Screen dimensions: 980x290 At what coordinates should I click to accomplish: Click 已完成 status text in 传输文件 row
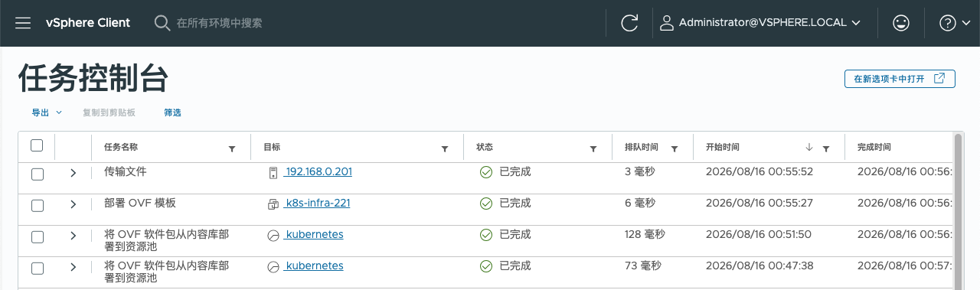514,171
